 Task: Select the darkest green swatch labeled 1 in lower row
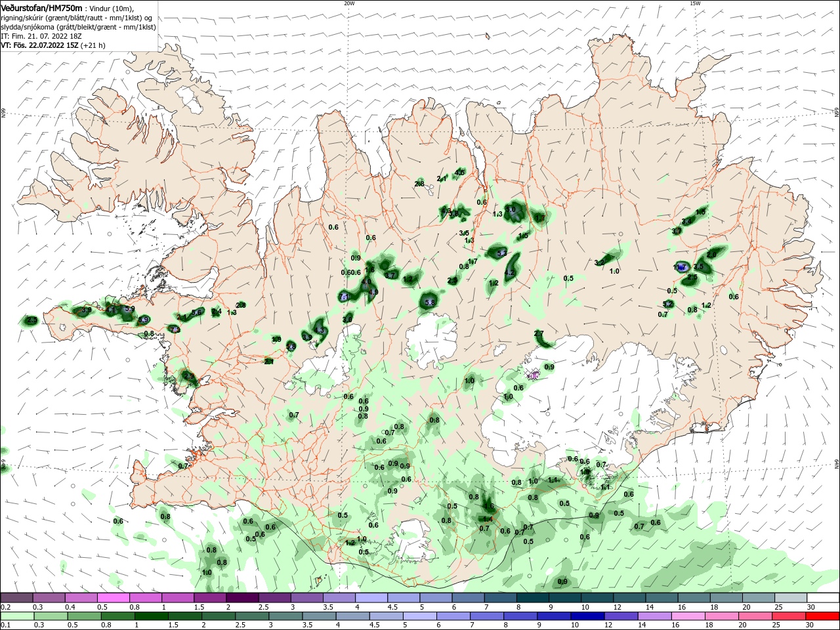point(150,616)
